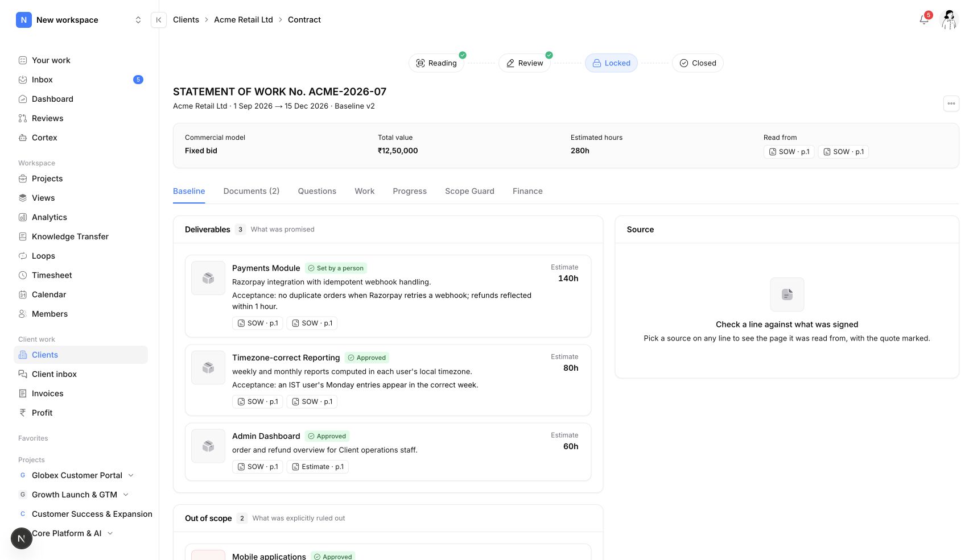Screen dimensions: 973x560
Task: Open Reviews in the sidebar
Action: pyautogui.click(x=81, y=118)
